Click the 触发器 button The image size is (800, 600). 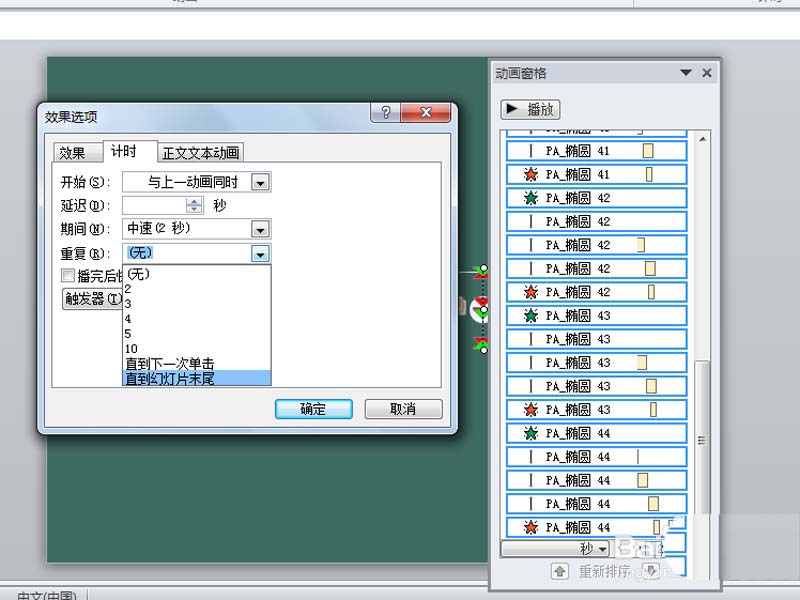pos(92,298)
